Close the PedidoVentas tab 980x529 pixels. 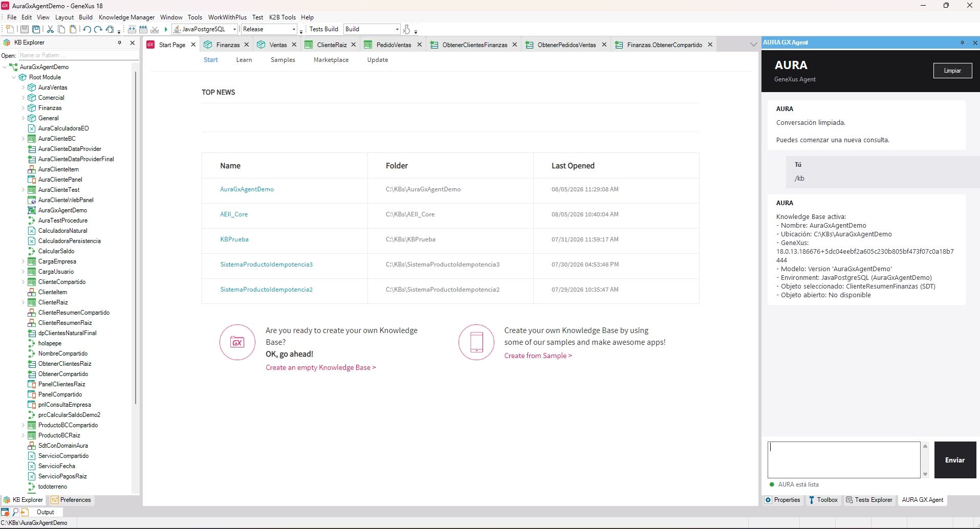(420, 45)
